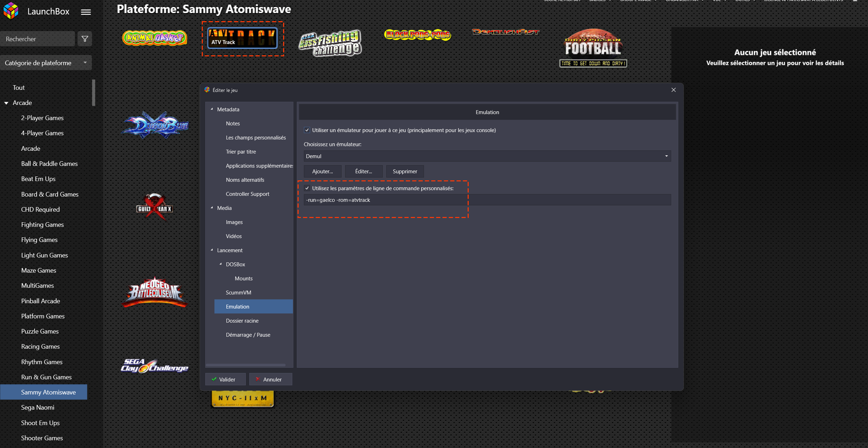Click the sidebar vertical scrollbar
The image size is (868, 448).
tap(94, 93)
